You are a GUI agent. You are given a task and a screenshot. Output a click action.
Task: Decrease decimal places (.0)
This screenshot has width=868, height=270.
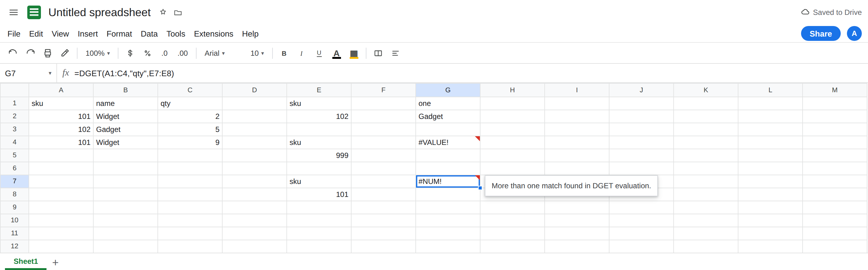(164, 53)
